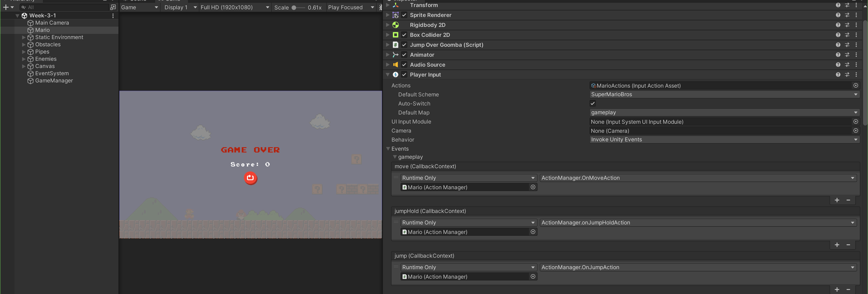The height and width of the screenshot is (294, 868).
Task: Toggle the Player Input enabled checkbox
Action: (404, 75)
